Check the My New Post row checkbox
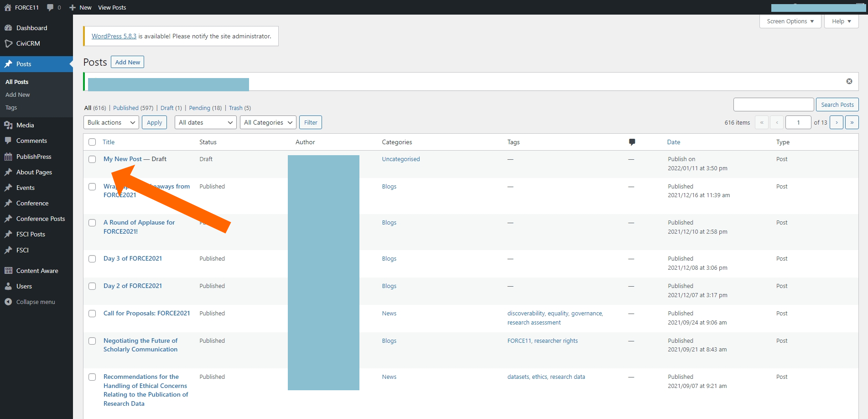The image size is (868, 419). coord(92,159)
